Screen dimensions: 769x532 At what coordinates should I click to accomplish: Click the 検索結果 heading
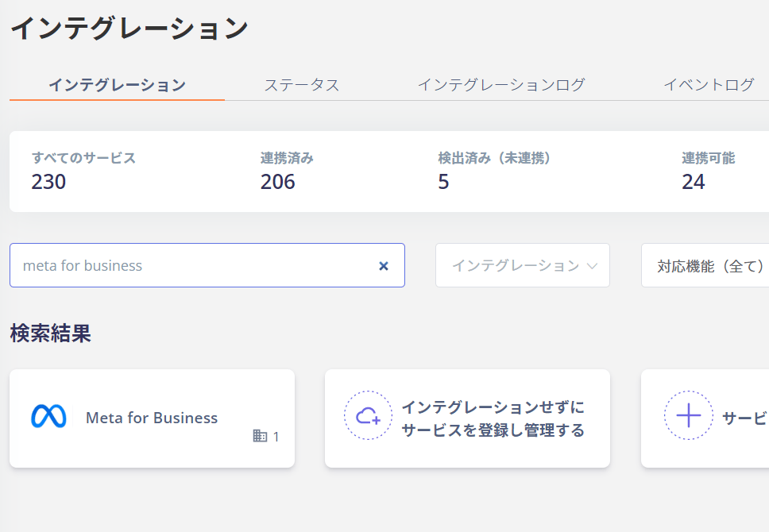[51, 333]
